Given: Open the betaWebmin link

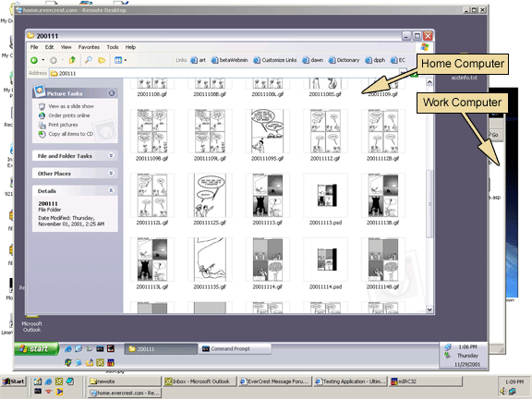Looking at the screenshot, I should coord(229,60).
